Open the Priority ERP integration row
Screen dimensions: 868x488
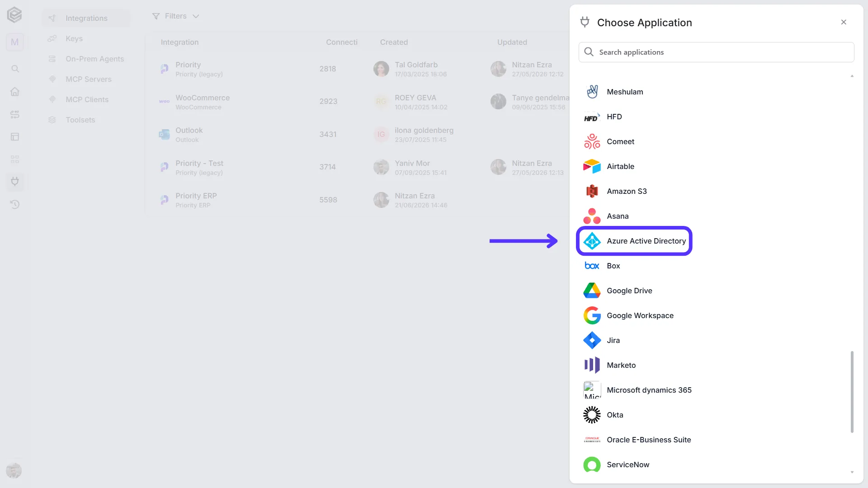click(x=357, y=200)
